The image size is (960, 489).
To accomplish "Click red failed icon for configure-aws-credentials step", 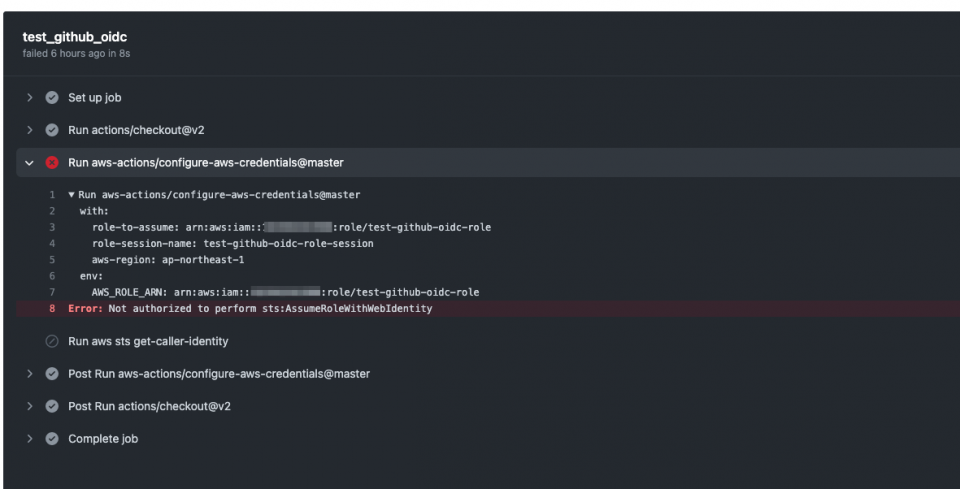I will (x=52, y=163).
